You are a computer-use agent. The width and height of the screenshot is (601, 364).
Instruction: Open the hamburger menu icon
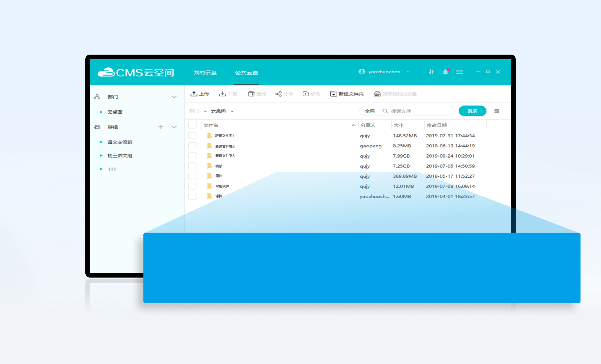[460, 72]
